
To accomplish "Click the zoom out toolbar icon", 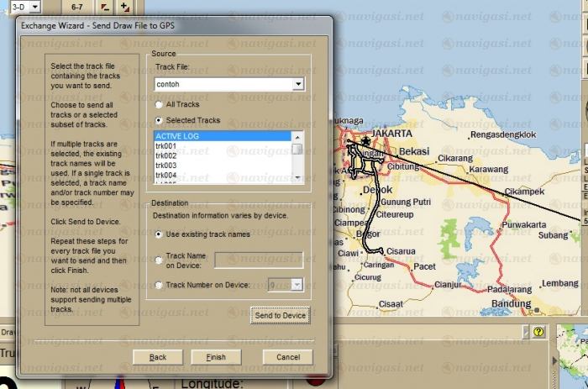I will tap(104, 6).
